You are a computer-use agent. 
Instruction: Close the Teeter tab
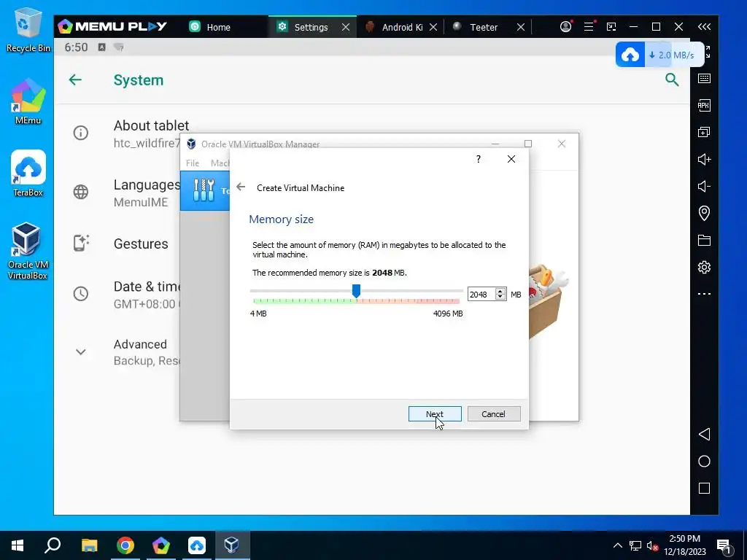pos(521,27)
